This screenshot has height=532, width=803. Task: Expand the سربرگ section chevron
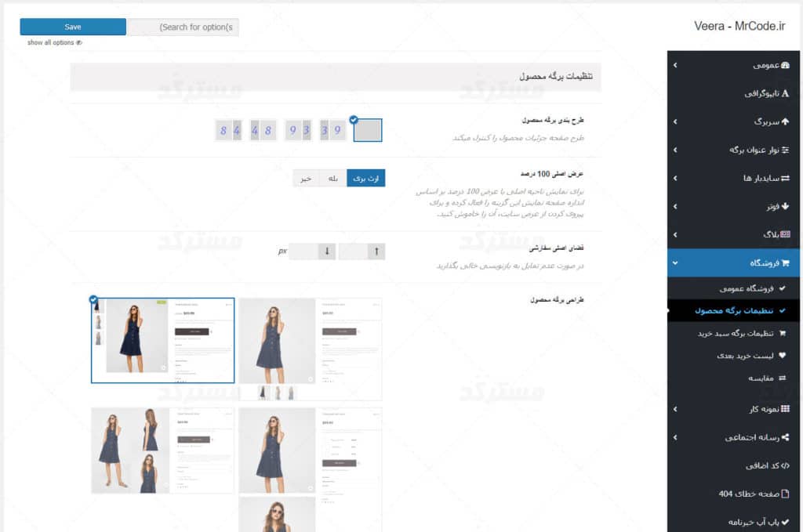click(x=675, y=121)
